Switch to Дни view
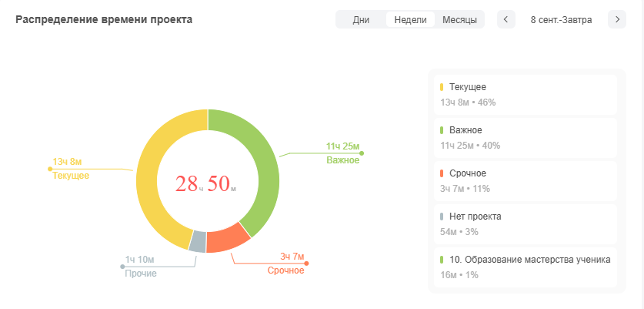Image resolution: width=644 pixels, height=309 pixels. (362, 19)
